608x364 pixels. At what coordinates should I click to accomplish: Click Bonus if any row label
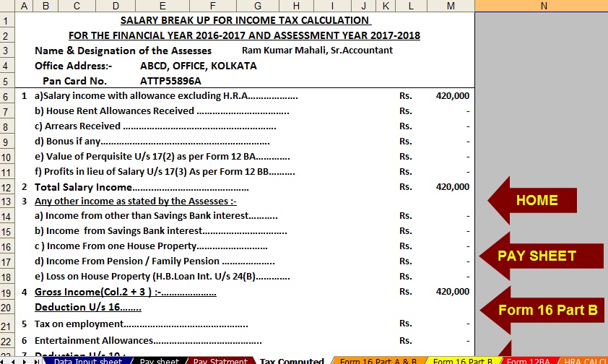[x=152, y=142]
